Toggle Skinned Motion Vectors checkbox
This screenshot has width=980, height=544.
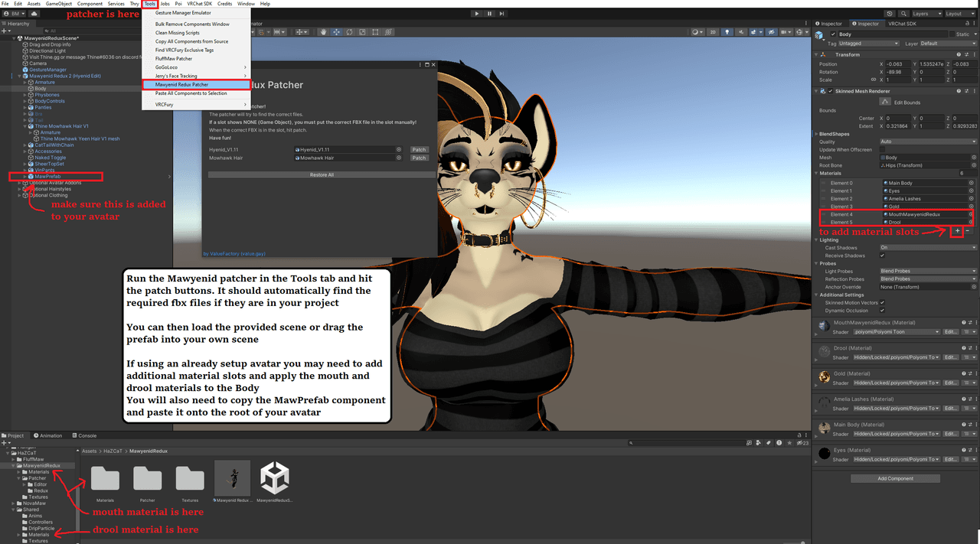[883, 303]
